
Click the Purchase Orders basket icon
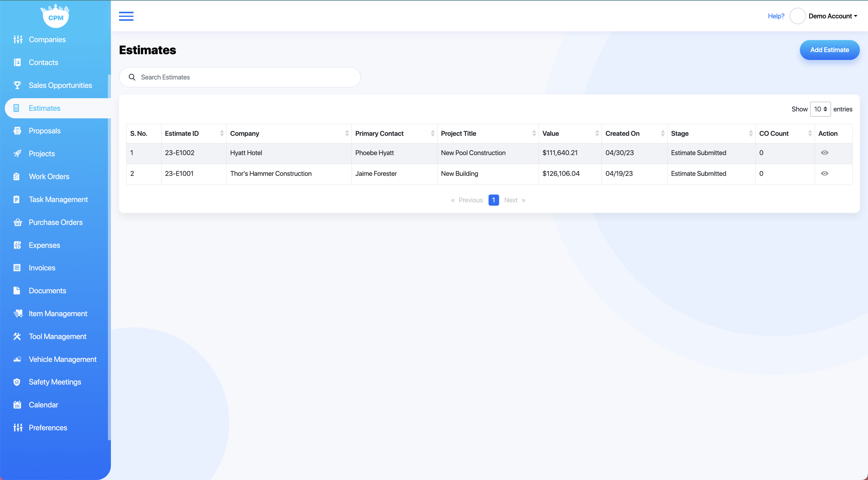click(x=17, y=222)
